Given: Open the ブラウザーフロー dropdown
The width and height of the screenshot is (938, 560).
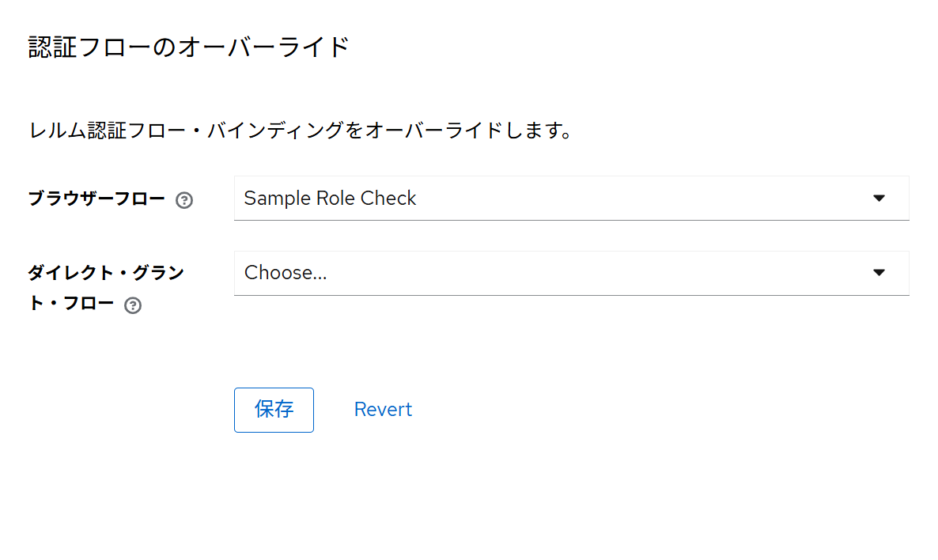Looking at the screenshot, I should pyautogui.click(x=571, y=198).
